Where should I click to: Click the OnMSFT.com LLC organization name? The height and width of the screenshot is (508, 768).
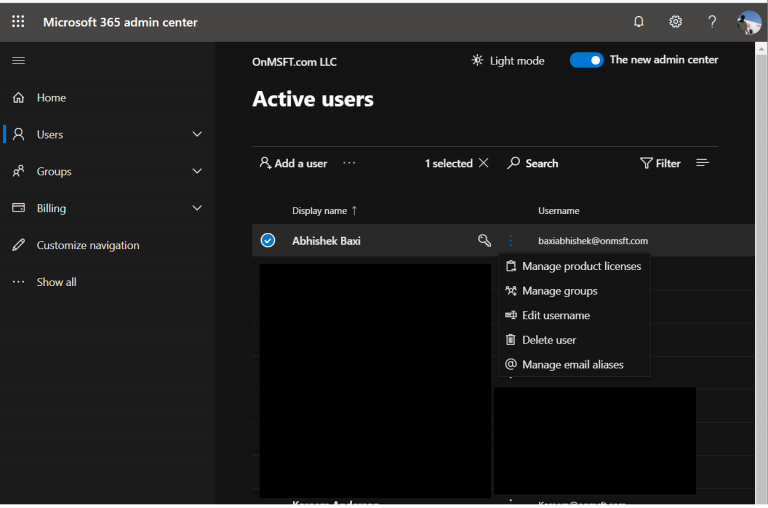point(294,62)
